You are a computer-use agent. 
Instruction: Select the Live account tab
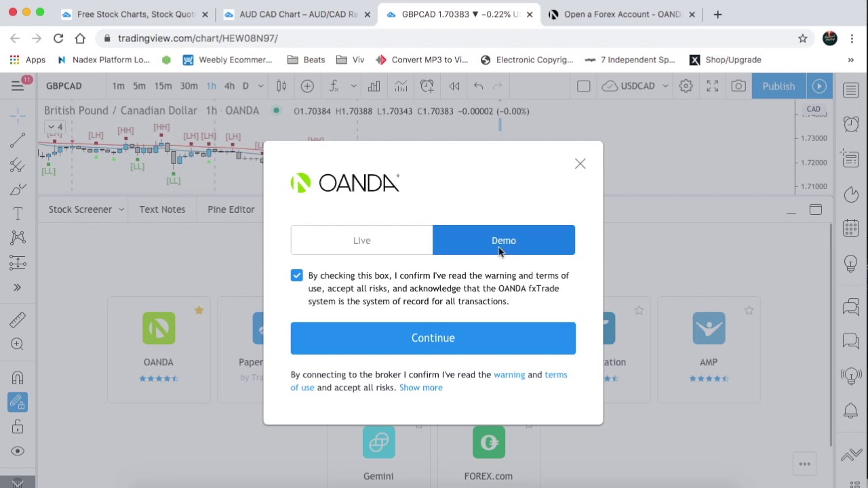(361, 240)
